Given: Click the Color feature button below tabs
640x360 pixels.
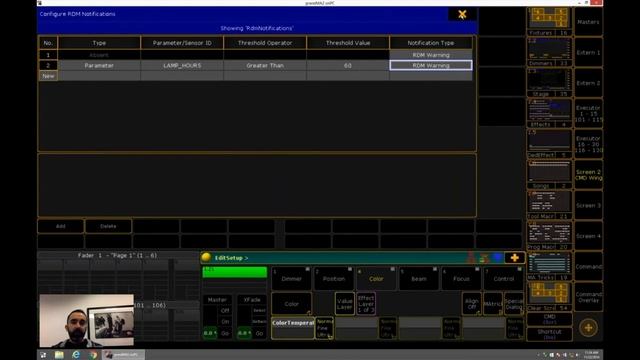Looking at the screenshot, I should click(291, 304).
